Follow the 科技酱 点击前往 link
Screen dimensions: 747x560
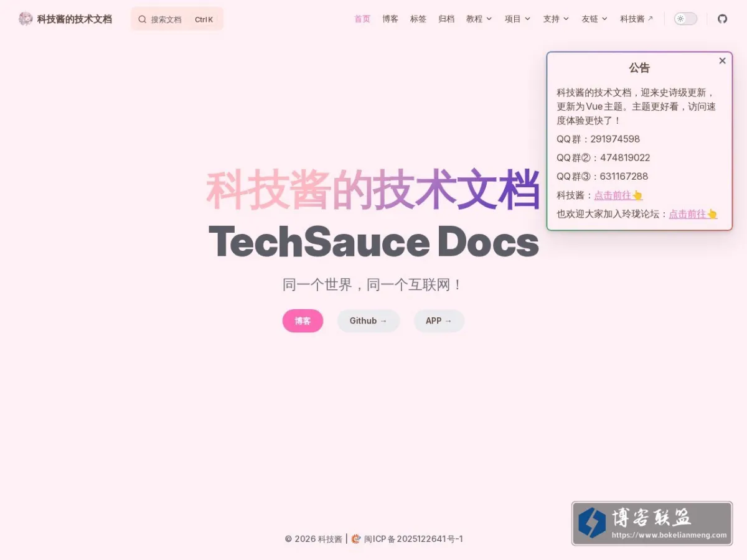(618, 195)
